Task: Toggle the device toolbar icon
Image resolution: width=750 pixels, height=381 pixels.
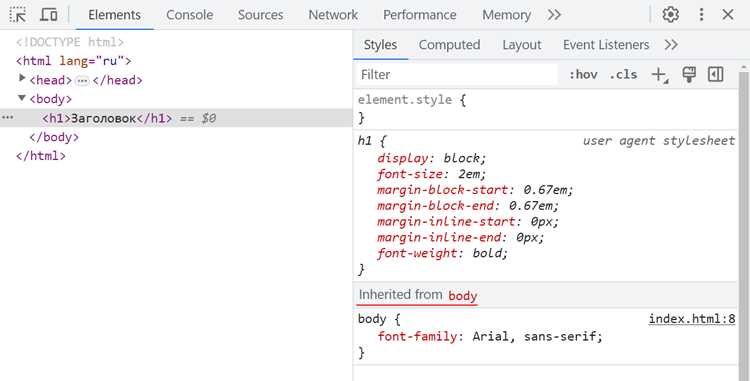Action: click(48, 15)
